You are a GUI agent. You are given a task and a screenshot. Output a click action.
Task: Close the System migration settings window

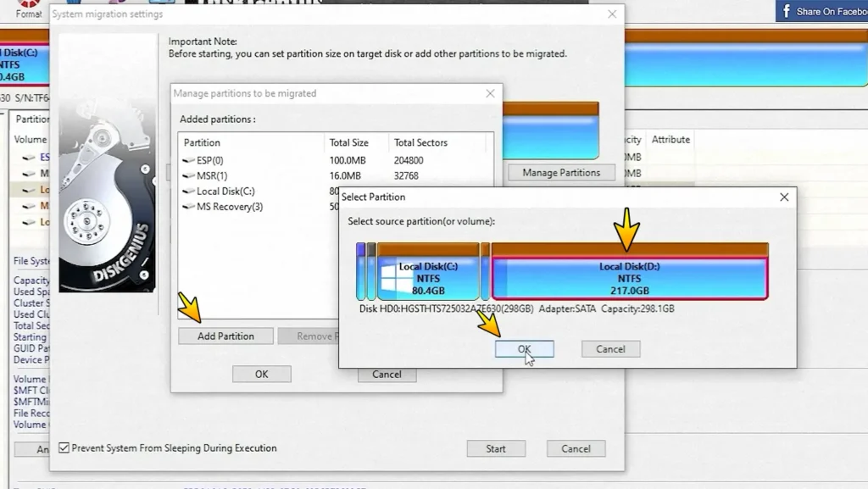point(612,14)
